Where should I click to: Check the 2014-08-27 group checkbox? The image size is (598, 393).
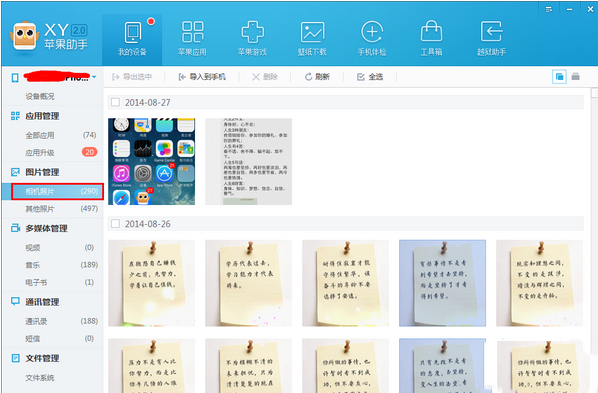115,102
